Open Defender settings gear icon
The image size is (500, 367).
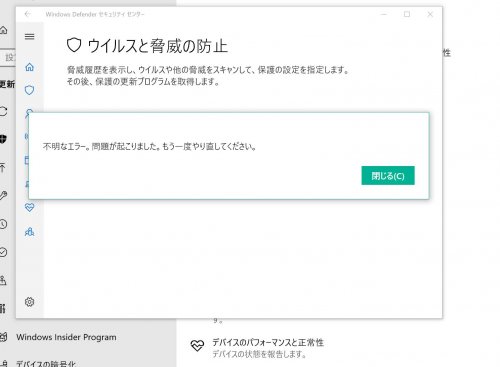point(30,302)
